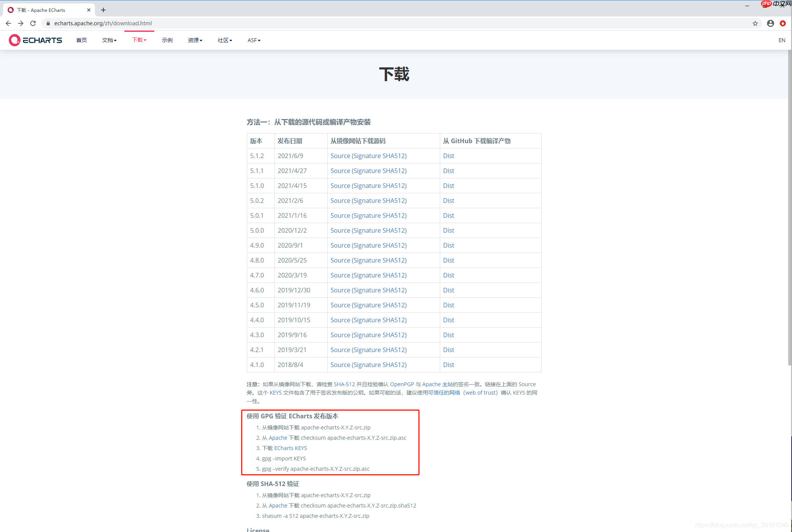Image resolution: width=792 pixels, height=532 pixels.
Task: Open Dist link for version 5.1.0
Action: pyautogui.click(x=449, y=186)
